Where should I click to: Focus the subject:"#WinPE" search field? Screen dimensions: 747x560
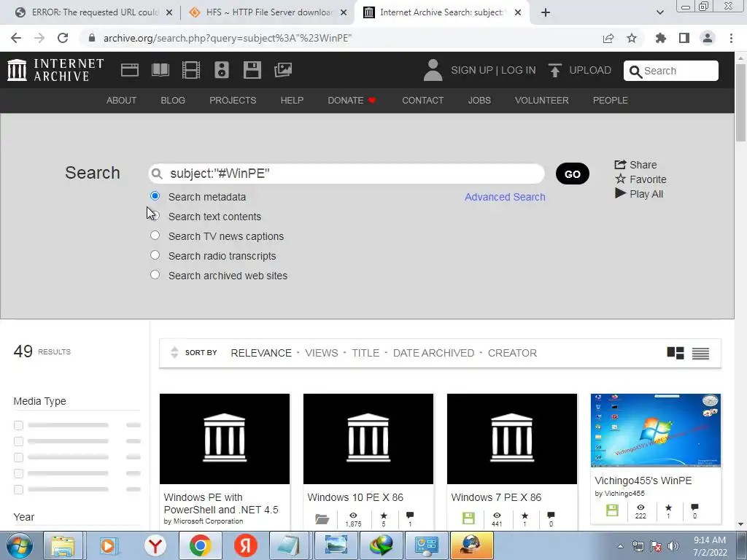pos(346,174)
